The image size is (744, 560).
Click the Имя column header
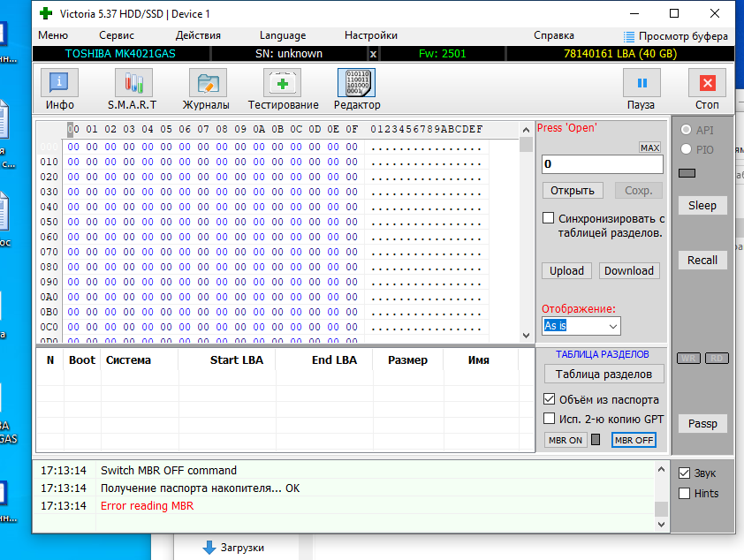tap(481, 360)
